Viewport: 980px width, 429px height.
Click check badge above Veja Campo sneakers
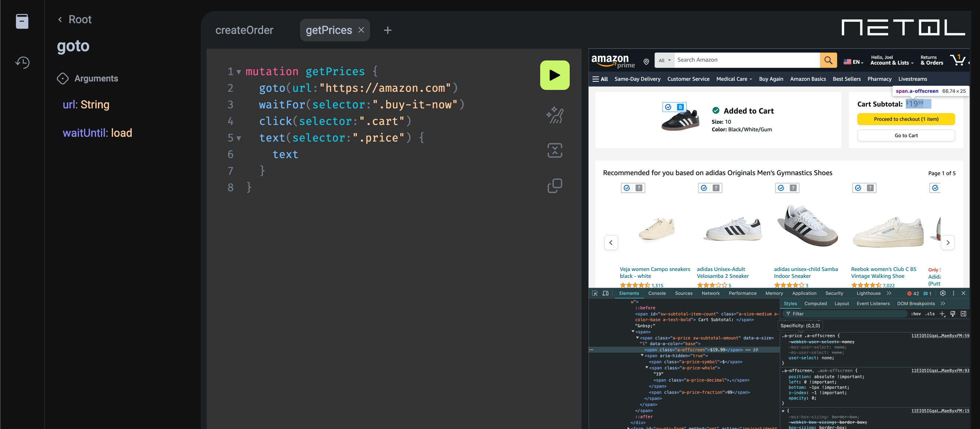tap(627, 188)
